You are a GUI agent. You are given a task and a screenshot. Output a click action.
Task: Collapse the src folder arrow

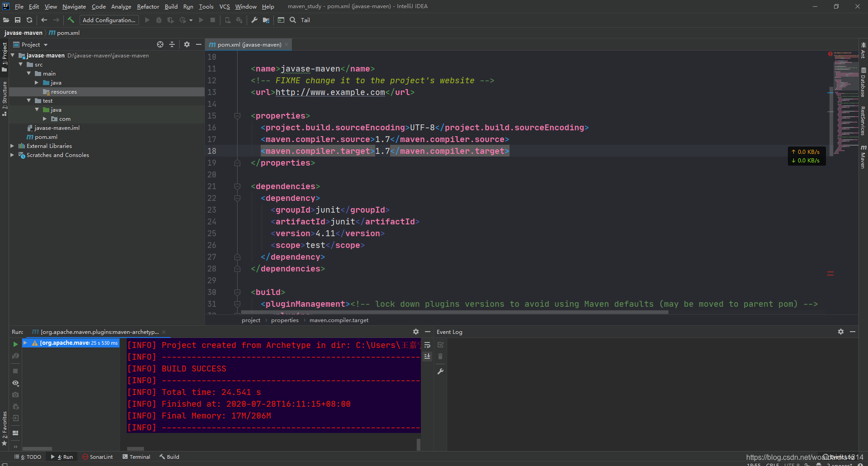click(x=21, y=64)
